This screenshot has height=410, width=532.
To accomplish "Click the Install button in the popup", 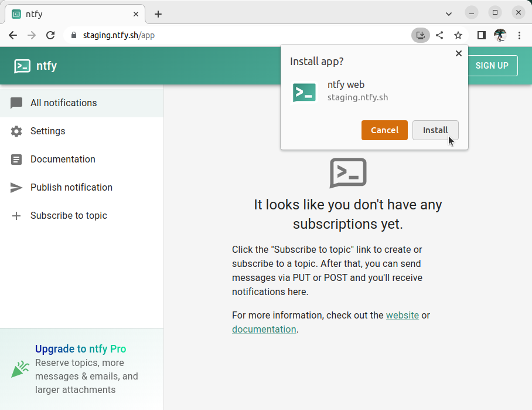I will (435, 130).
